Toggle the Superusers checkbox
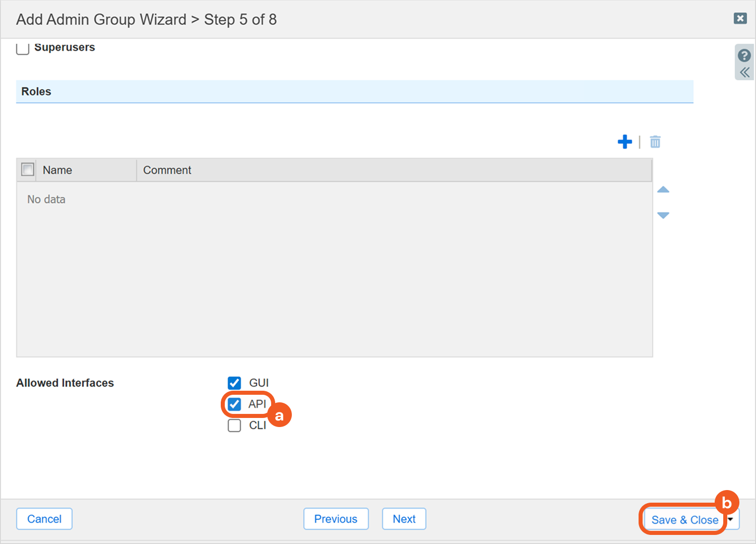 click(23, 48)
